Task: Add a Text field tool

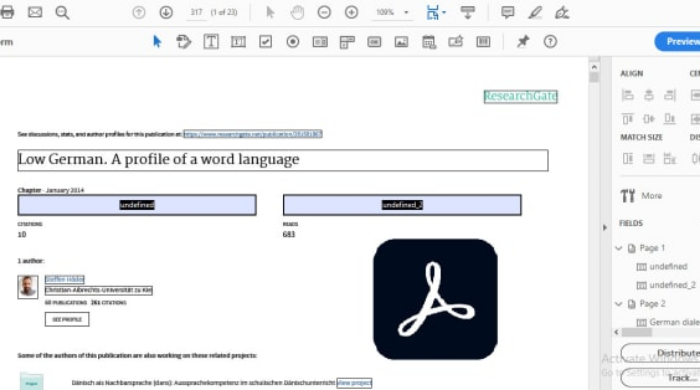Action: [211, 41]
